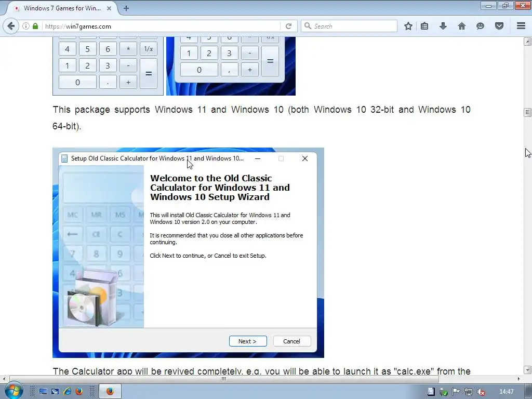Click the horizontal scrollbar thumb
This screenshot has height=399, width=532.
tap(223, 379)
